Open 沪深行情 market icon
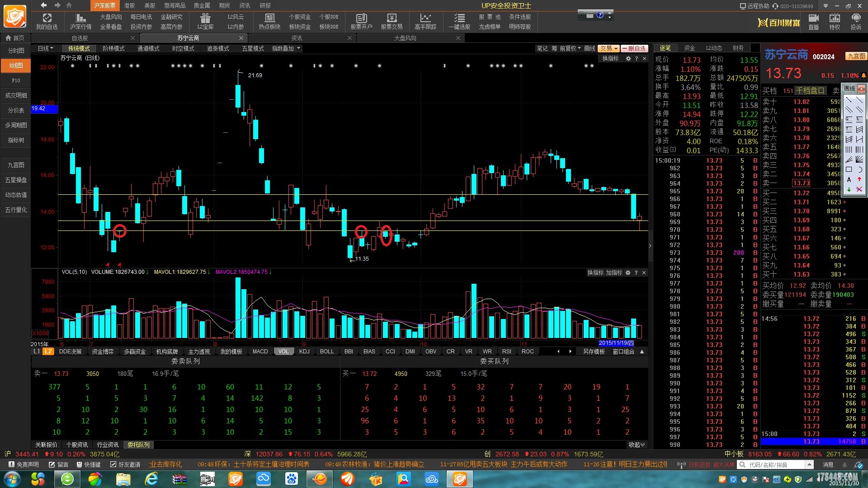This screenshot has width=868, height=488. (x=80, y=21)
